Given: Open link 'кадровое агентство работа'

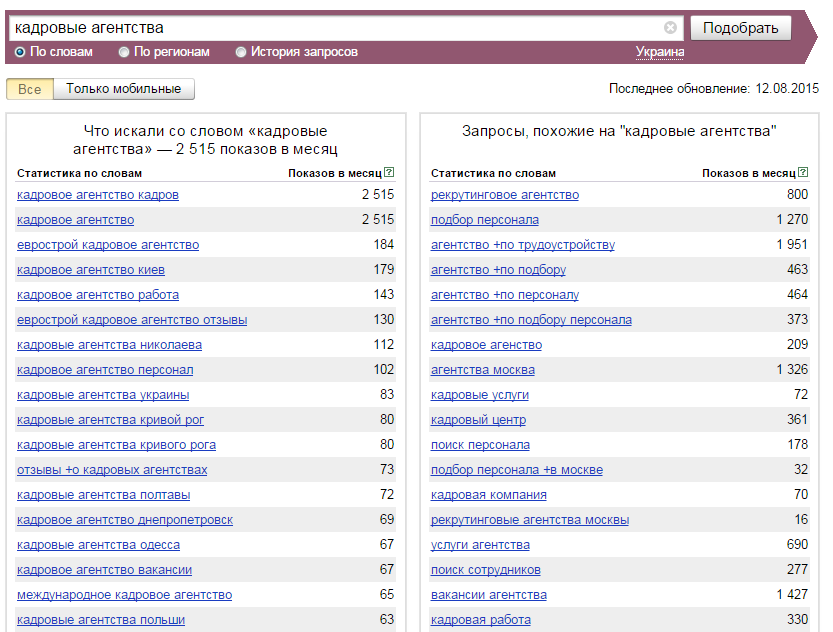Looking at the screenshot, I should [x=98, y=295].
